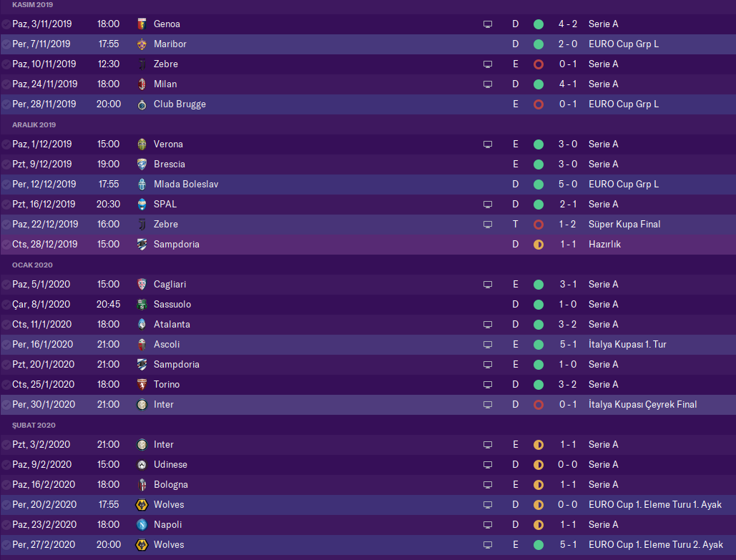736x560 pixels.
Task: Toggle the check circle beside Brescia fixture date
Action: (x=6, y=164)
